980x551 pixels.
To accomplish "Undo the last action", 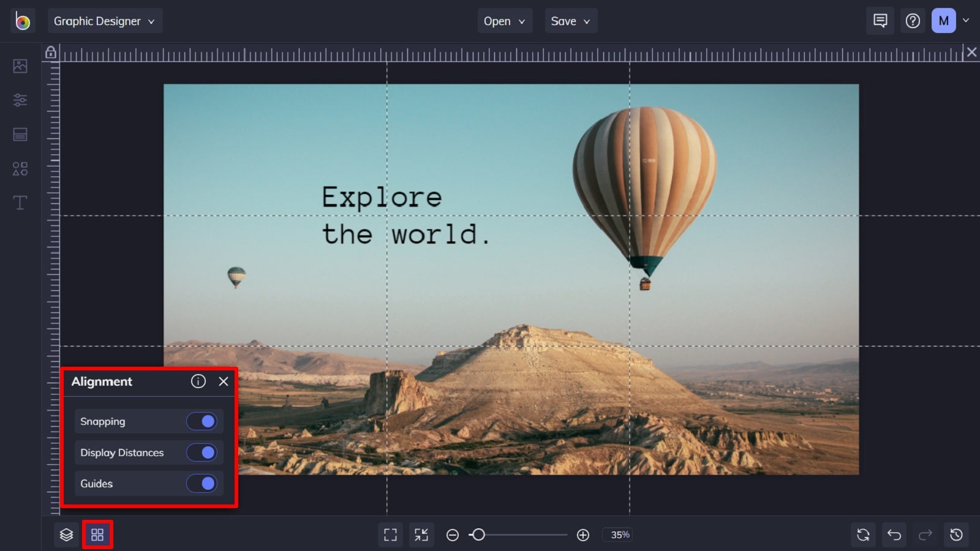I will [x=894, y=534].
